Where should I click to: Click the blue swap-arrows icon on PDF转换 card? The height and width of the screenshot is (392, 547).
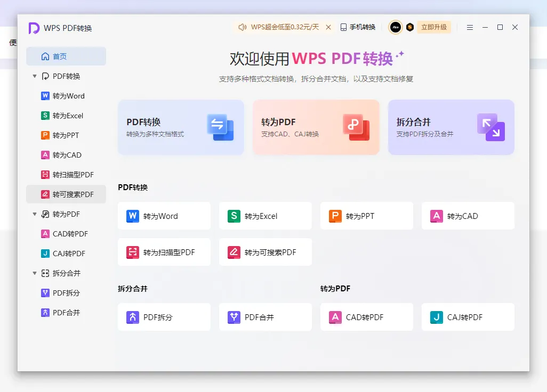pyautogui.click(x=220, y=127)
